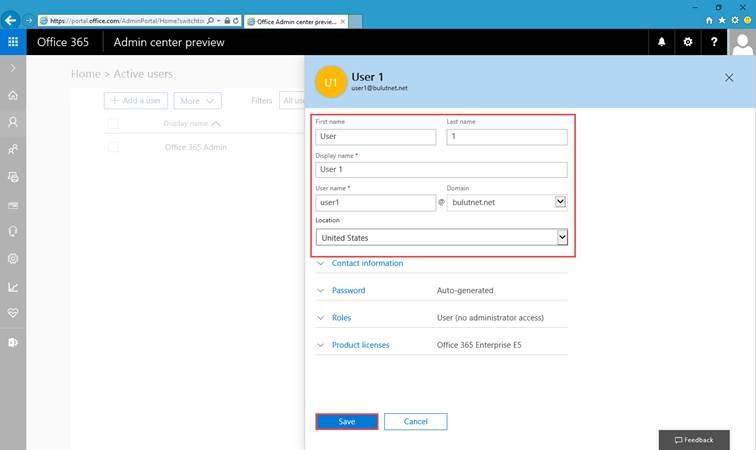756x450 pixels.
Task: Click the Office 365 header link
Action: click(63, 42)
